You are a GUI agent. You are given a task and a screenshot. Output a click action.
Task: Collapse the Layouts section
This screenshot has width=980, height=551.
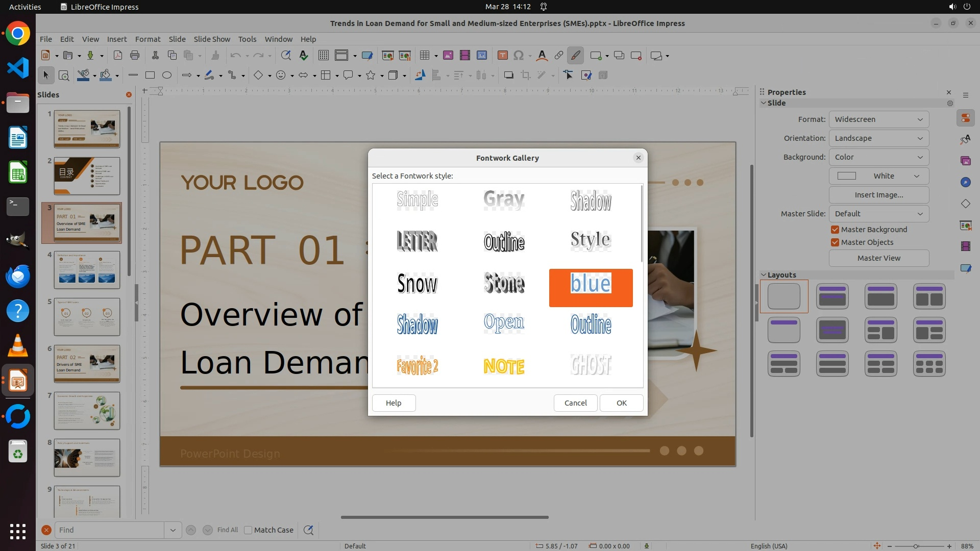point(764,275)
